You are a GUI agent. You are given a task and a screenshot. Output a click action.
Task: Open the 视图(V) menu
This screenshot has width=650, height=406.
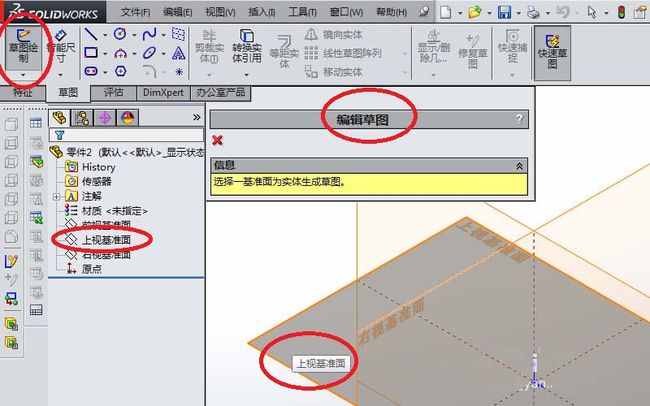coord(220,12)
